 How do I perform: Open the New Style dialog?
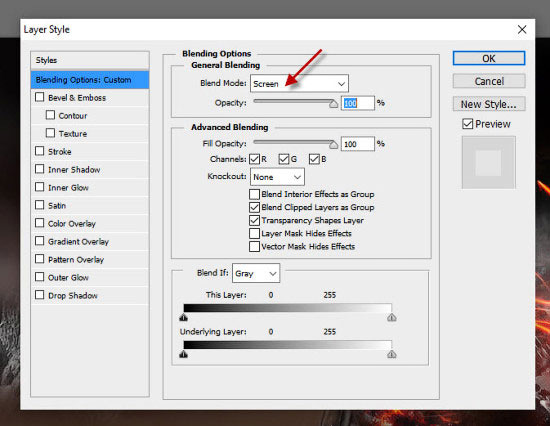[489, 104]
